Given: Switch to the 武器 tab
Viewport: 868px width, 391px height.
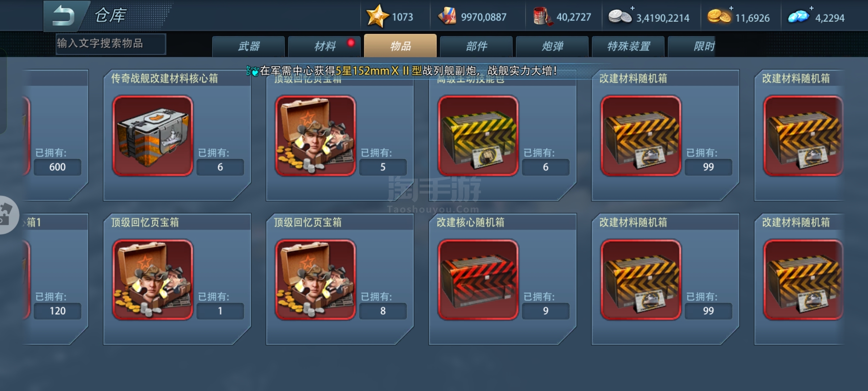Looking at the screenshot, I should click(x=248, y=46).
